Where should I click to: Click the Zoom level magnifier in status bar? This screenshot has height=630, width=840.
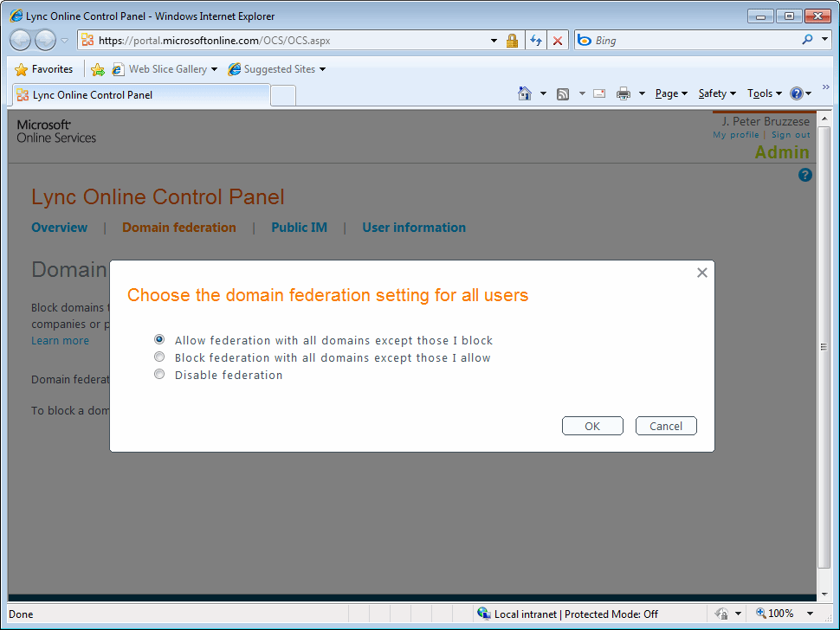click(x=760, y=614)
